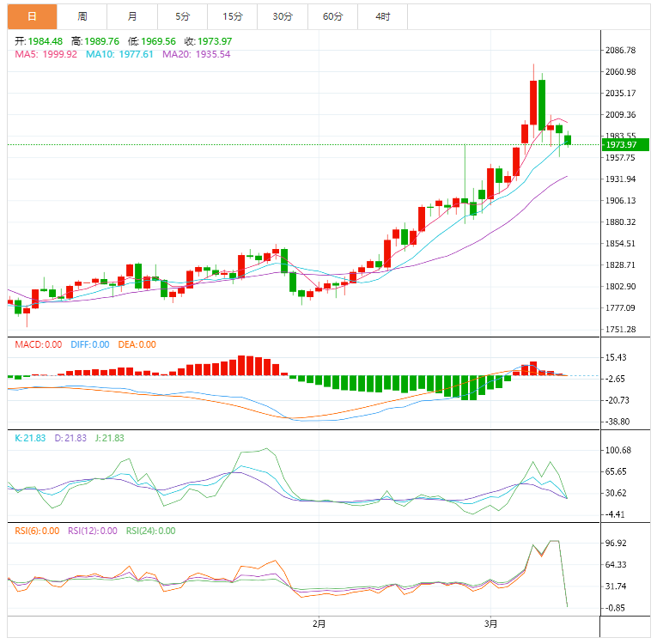Switch to the 日 daily chart tab
Viewport: 657px width, 644px height.
pyautogui.click(x=32, y=16)
